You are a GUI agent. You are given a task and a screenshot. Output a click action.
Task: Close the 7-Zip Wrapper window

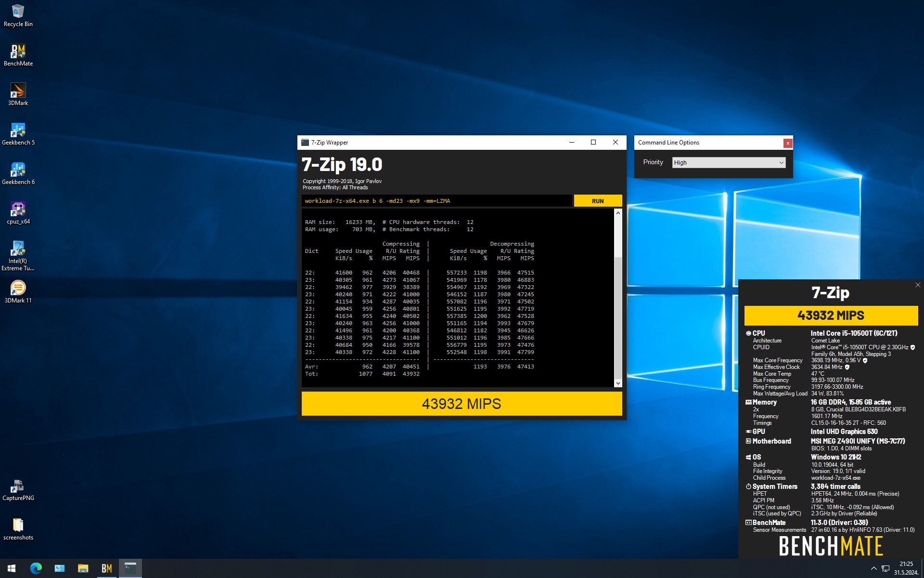click(615, 142)
